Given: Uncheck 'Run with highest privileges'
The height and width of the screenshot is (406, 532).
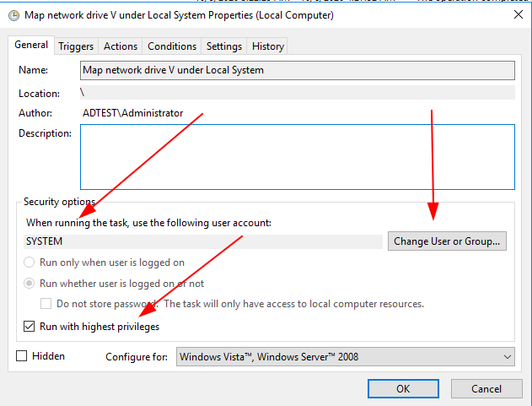Looking at the screenshot, I should click(30, 326).
